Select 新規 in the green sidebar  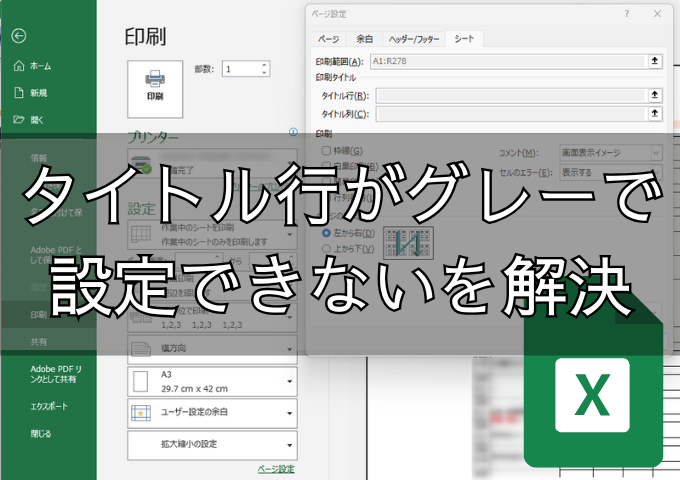click(30, 93)
